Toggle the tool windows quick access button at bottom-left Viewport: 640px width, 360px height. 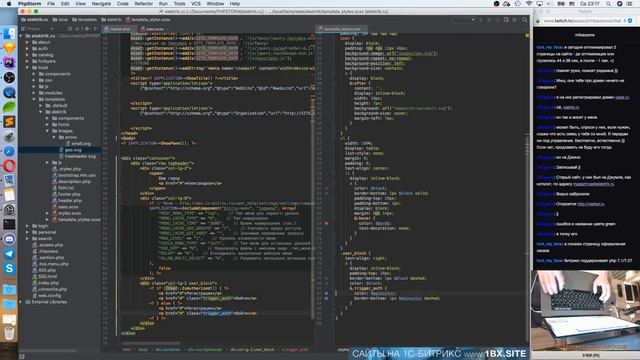[x=22, y=356]
